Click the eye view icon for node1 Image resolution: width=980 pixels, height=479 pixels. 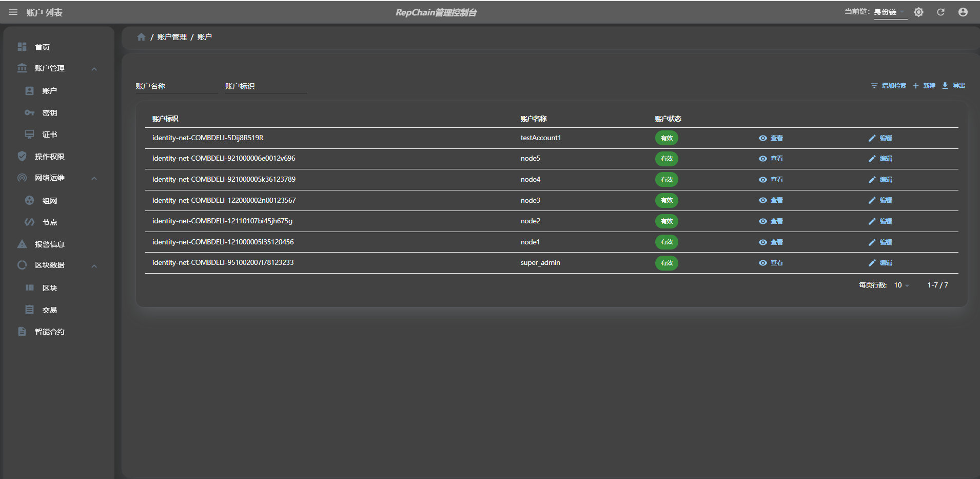tap(763, 242)
